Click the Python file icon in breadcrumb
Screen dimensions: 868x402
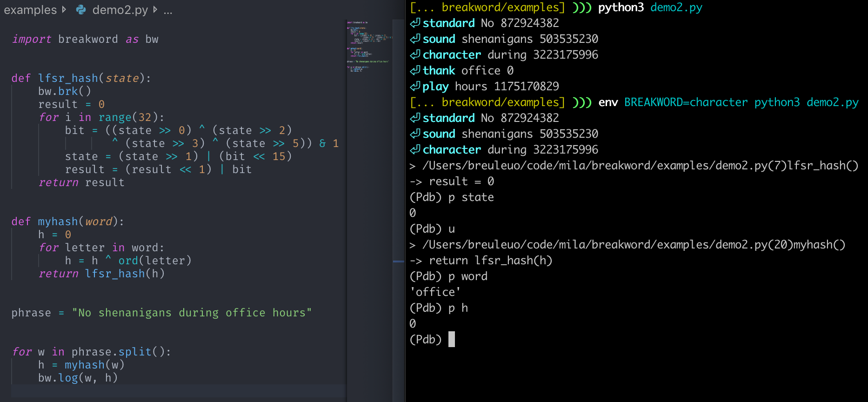click(x=81, y=10)
